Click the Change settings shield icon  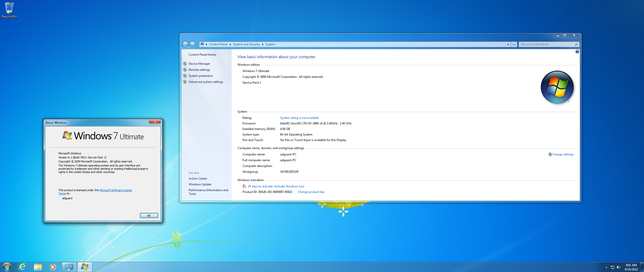coord(550,154)
